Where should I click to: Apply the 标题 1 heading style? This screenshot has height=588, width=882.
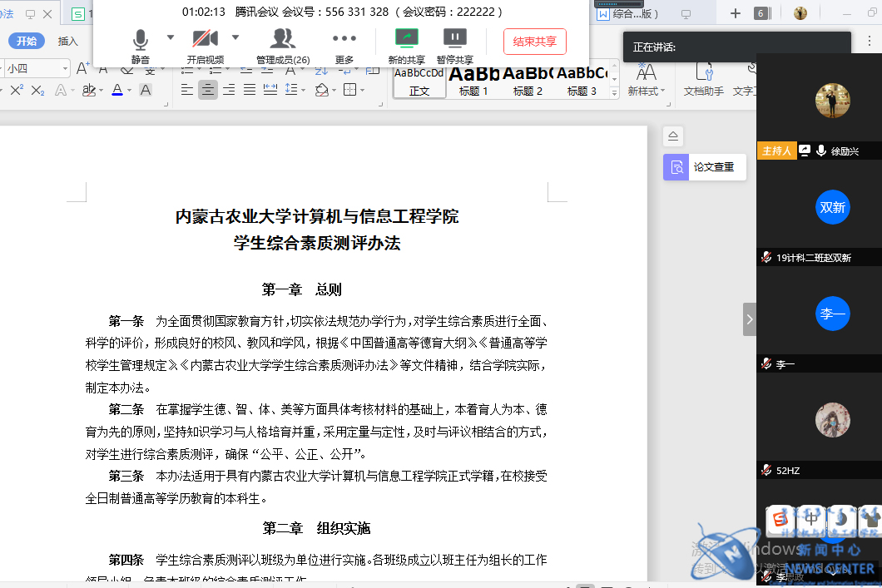473,80
